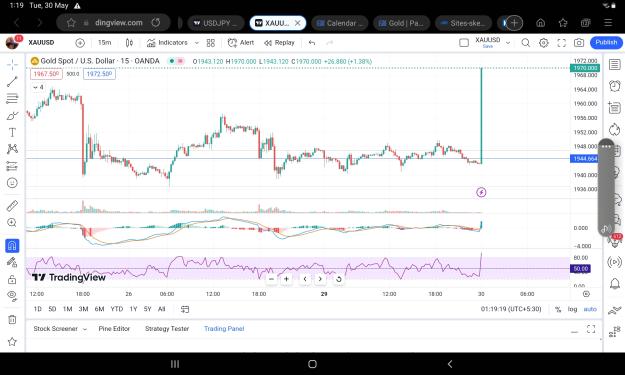The image size is (625, 375).
Task: Open the emoji icons tool
Action: coord(12,183)
